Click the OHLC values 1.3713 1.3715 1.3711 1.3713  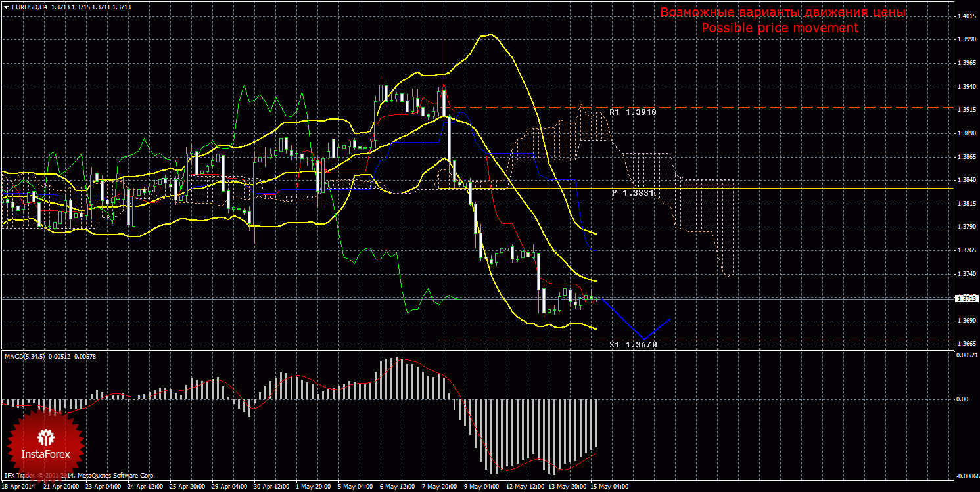point(91,6)
